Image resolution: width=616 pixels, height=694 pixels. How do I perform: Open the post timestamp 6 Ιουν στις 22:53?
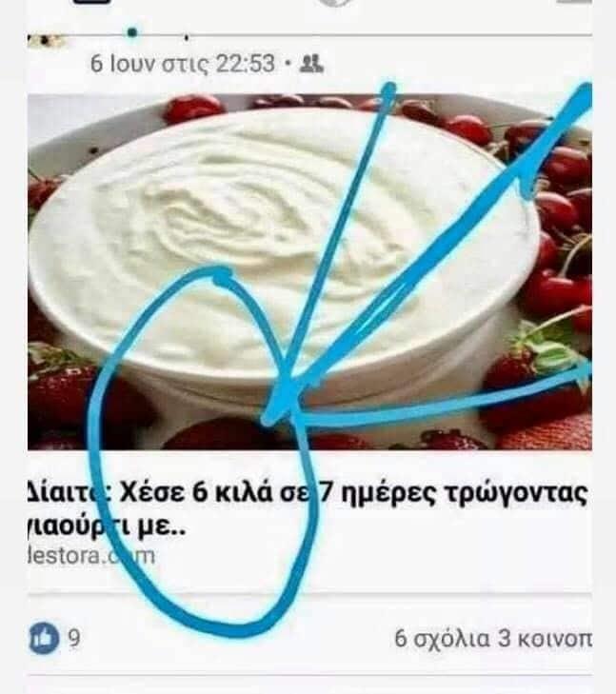click(x=182, y=64)
